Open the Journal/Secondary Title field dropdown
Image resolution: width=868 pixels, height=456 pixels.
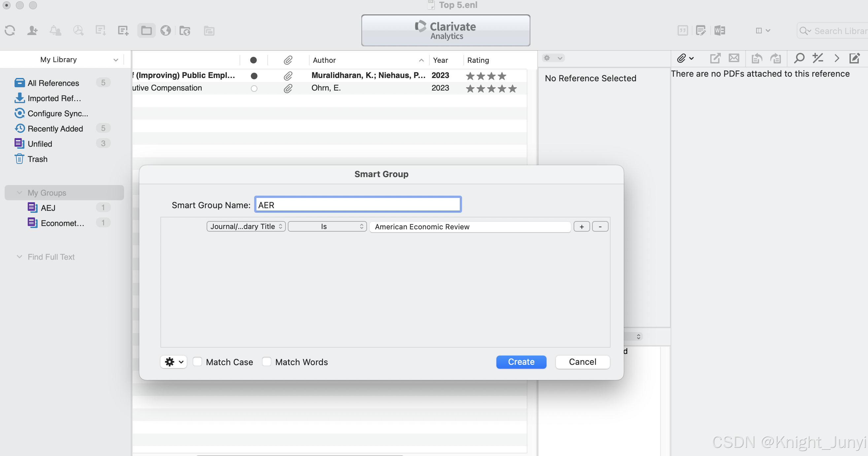tap(246, 226)
